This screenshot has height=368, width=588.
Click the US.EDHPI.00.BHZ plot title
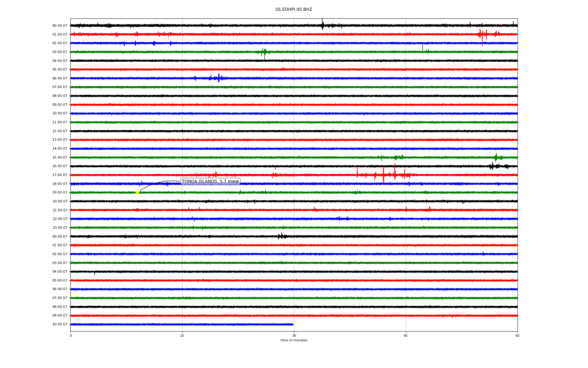coord(293,10)
